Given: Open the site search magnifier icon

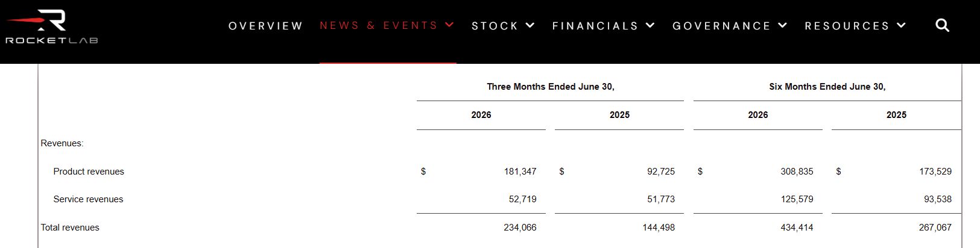Looking at the screenshot, I should pos(942,25).
